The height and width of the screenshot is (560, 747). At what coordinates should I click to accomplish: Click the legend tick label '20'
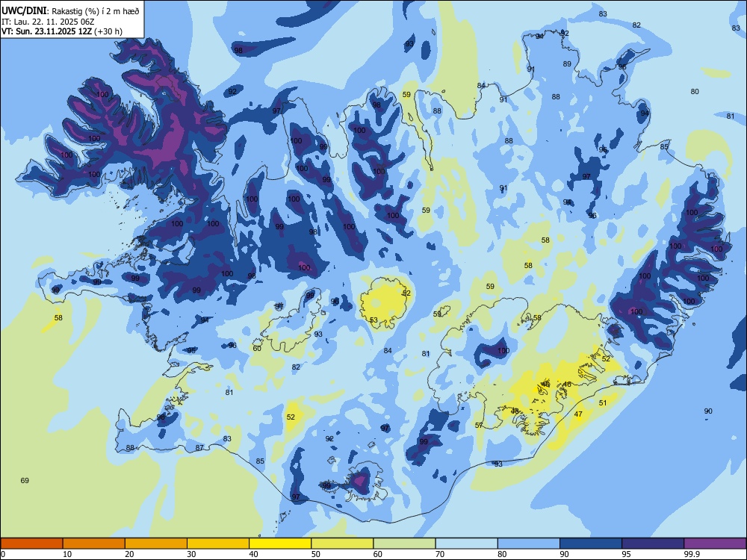click(129, 554)
